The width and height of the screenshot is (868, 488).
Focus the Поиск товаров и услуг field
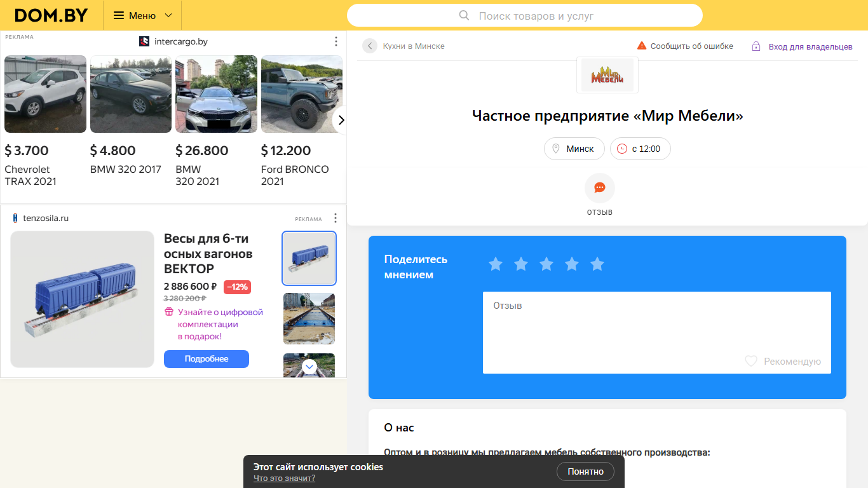click(x=525, y=15)
